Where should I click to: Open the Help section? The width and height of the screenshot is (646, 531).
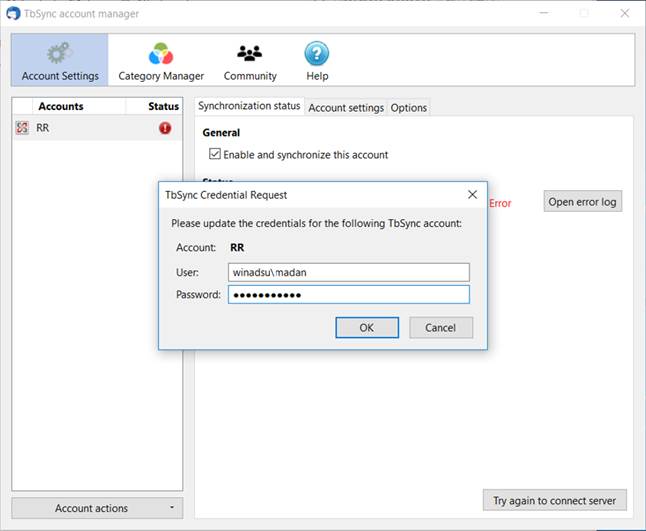tap(317, 61)
